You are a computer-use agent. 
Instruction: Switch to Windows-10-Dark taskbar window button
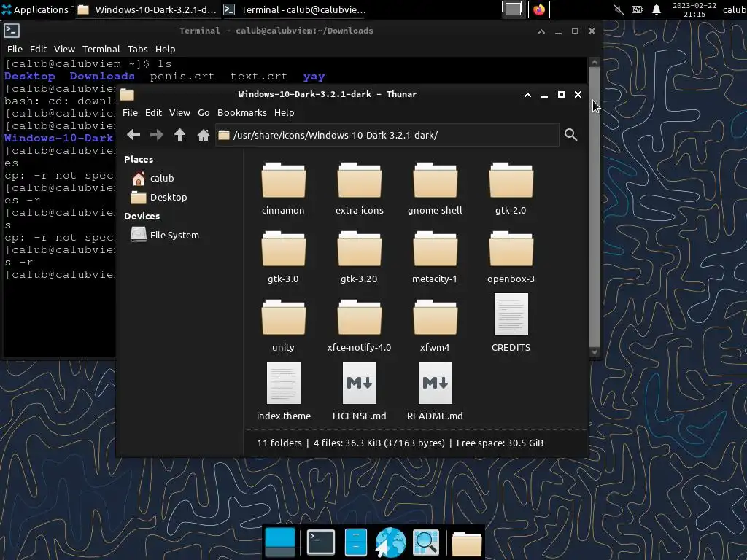[147, 9]
